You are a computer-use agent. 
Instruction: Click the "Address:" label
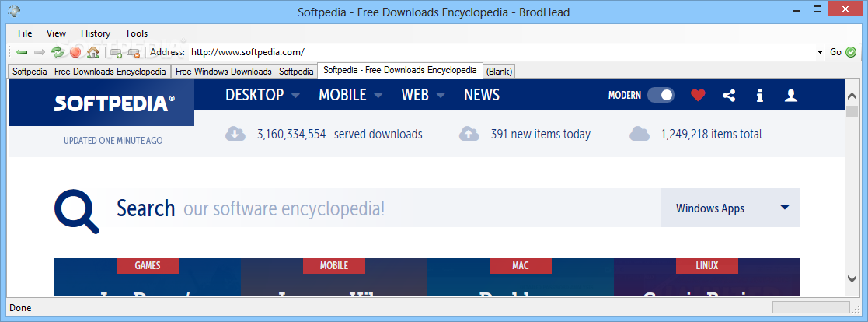point(167,52)
